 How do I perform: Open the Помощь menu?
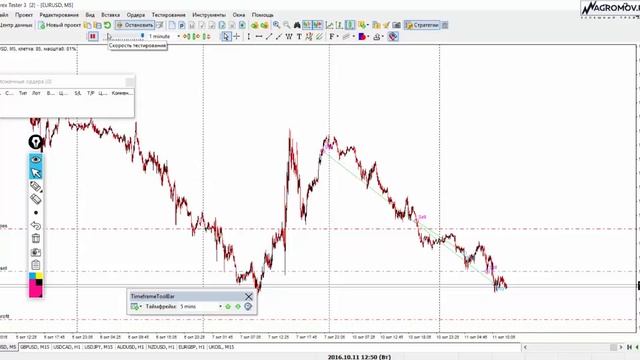coord(262,15)
